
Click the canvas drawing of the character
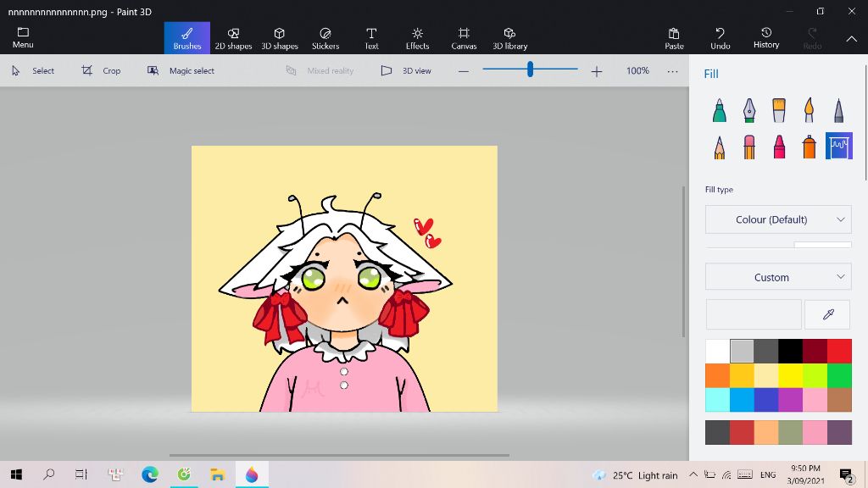click(x=344, y=279)
